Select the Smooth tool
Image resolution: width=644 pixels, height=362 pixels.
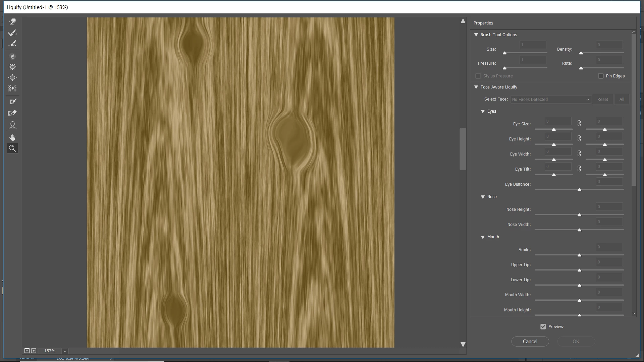point(12,44)
